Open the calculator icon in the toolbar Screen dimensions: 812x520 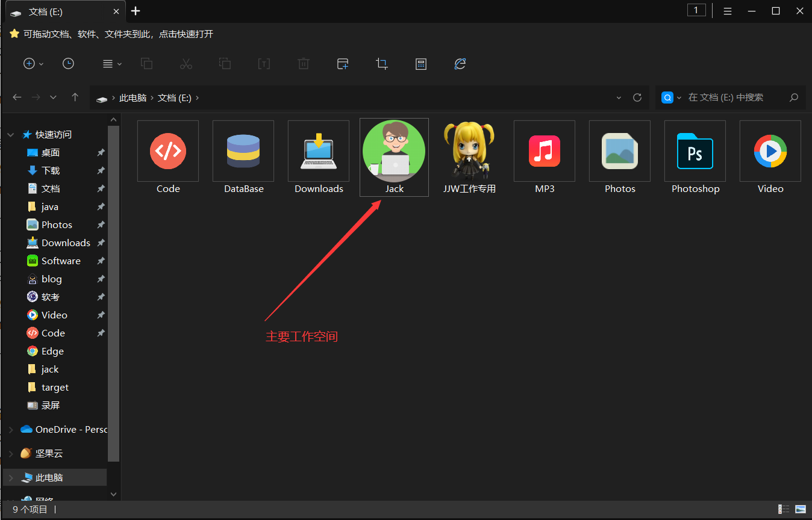(421, 64)
